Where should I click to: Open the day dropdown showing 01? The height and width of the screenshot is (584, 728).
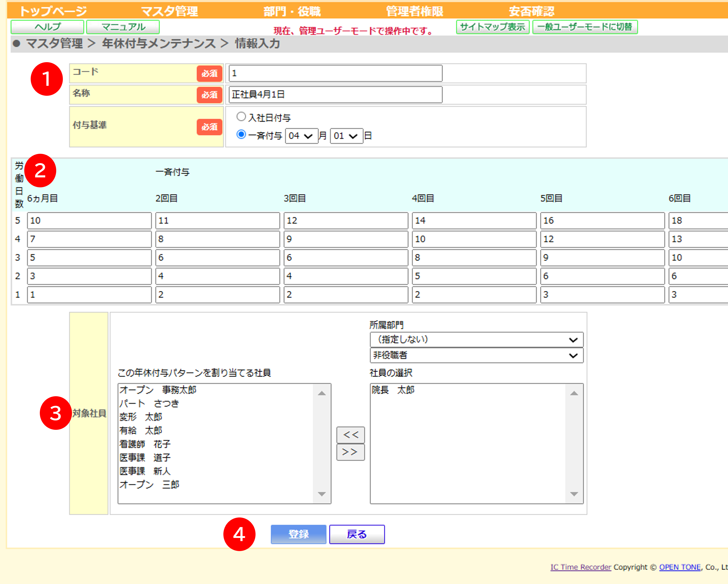(x=346, y=136)
